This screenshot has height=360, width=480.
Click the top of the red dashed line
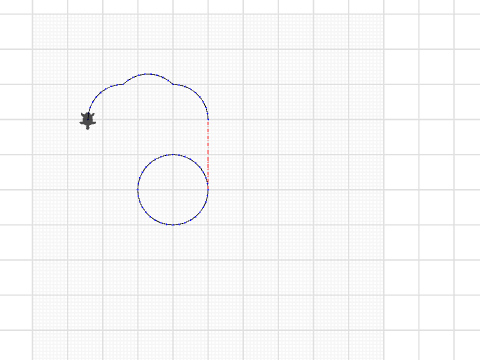(x=208, y=120)
